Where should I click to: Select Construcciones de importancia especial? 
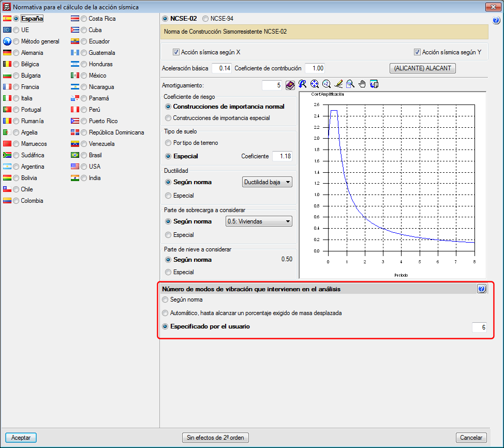coord(168,118)
